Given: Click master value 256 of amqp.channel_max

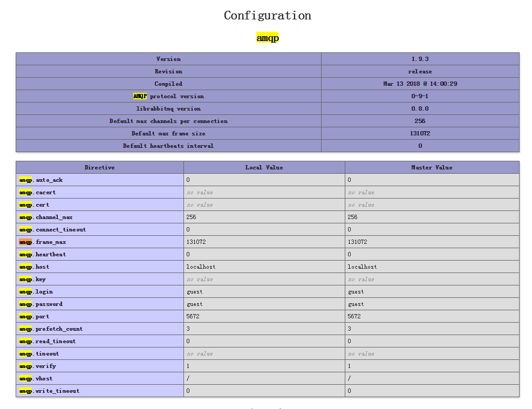Looking at the screenshot, I should pos(352,217).
